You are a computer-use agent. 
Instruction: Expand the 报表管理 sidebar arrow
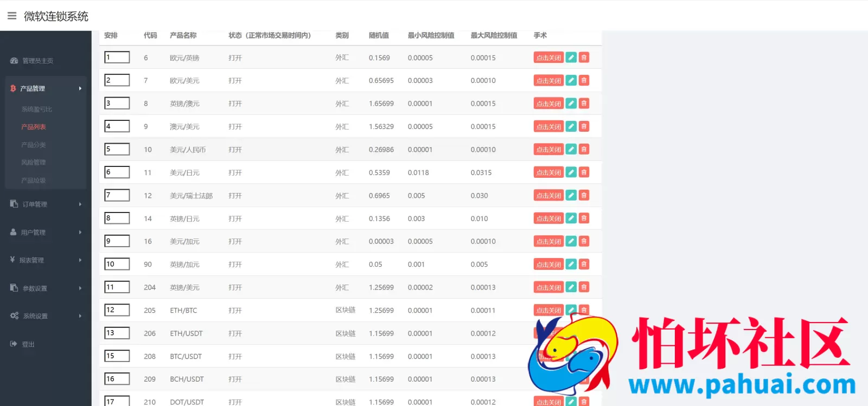coord(80,260)
